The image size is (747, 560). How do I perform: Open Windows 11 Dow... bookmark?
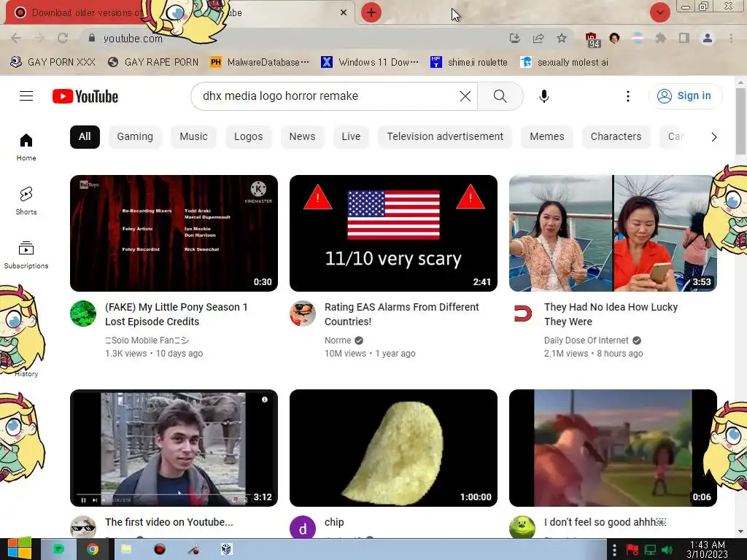pos(370,62)
